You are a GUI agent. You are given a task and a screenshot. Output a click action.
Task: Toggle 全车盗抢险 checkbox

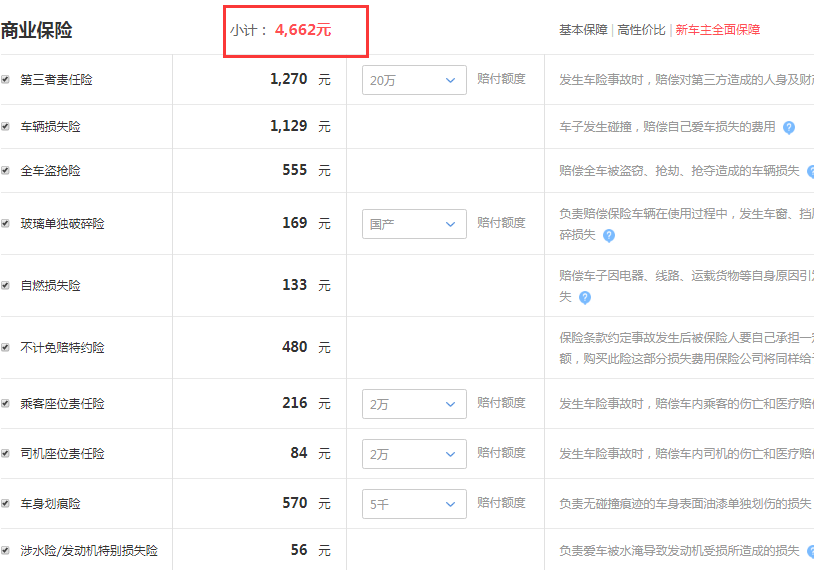[x=5, y=170]
